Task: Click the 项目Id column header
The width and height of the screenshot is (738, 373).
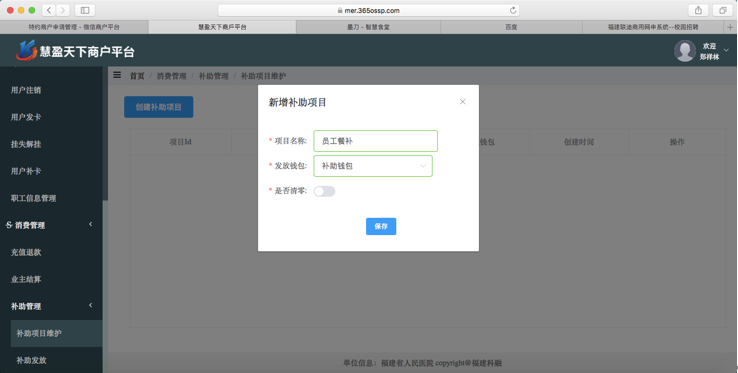Action: click(x=181, y=142)
